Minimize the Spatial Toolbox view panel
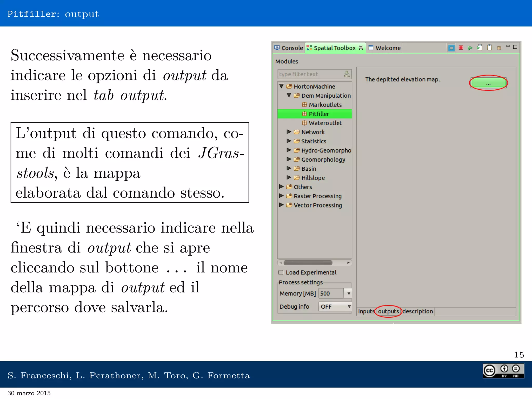 click(x=508, y=46)
